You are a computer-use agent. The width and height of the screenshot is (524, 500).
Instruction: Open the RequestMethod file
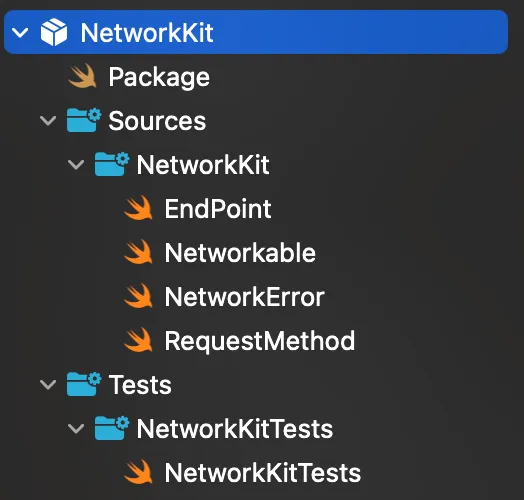click(260, 341)
